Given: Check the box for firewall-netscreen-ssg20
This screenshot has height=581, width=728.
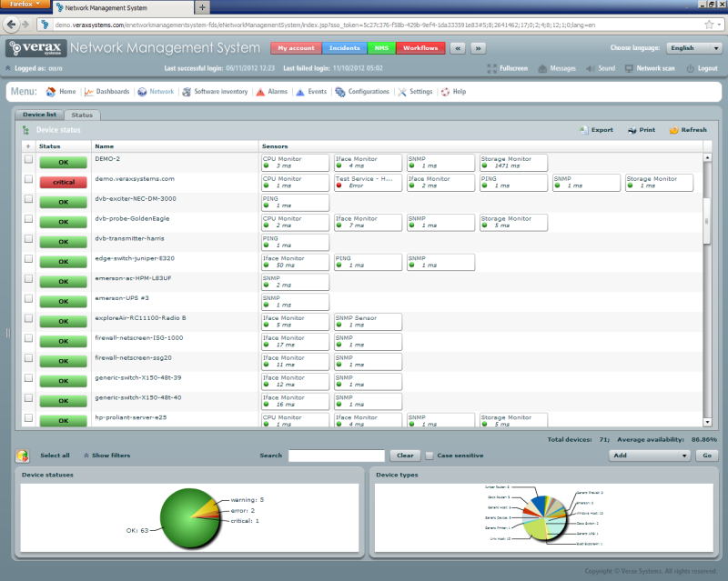Looking at the screenshot, I should pos(29,358).
